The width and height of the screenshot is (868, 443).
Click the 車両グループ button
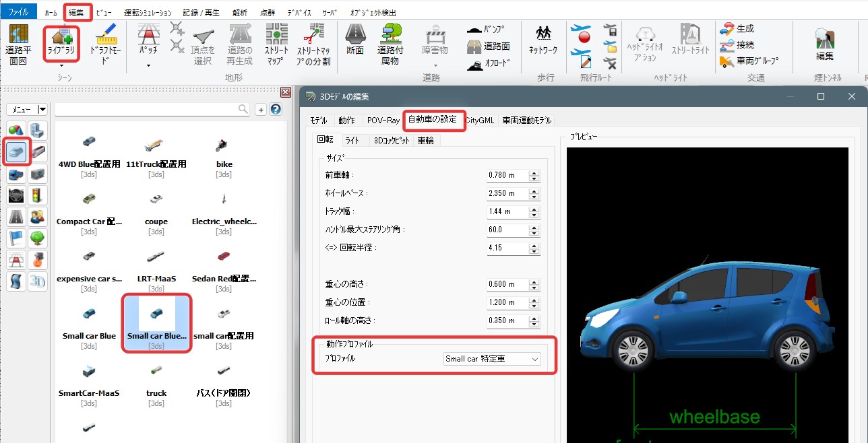(749, 61)
